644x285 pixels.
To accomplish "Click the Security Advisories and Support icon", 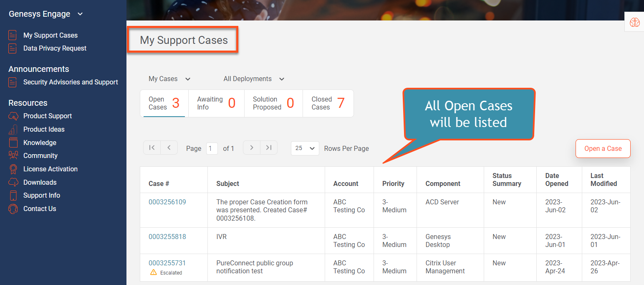I will 13,82.
